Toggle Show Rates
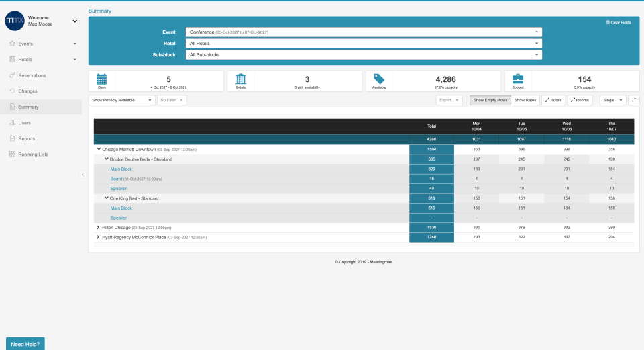 pyautogui.click(x=525, y=100)
